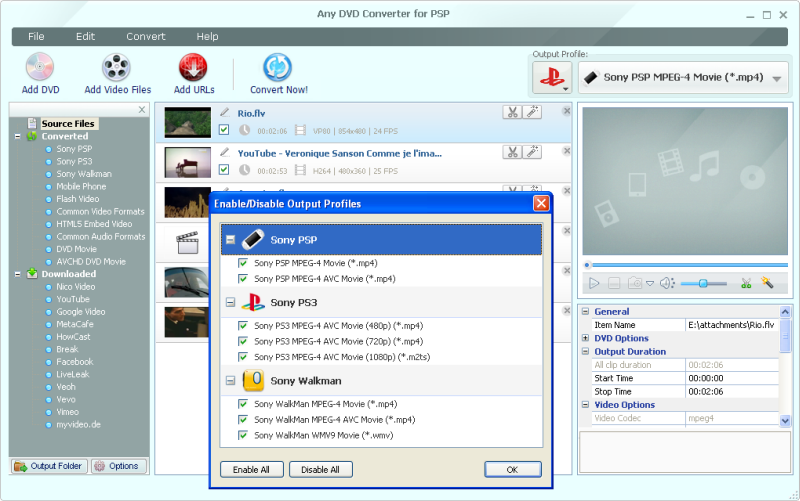
Task: Confirm the dialog with OK
Action: pos(512,469)
